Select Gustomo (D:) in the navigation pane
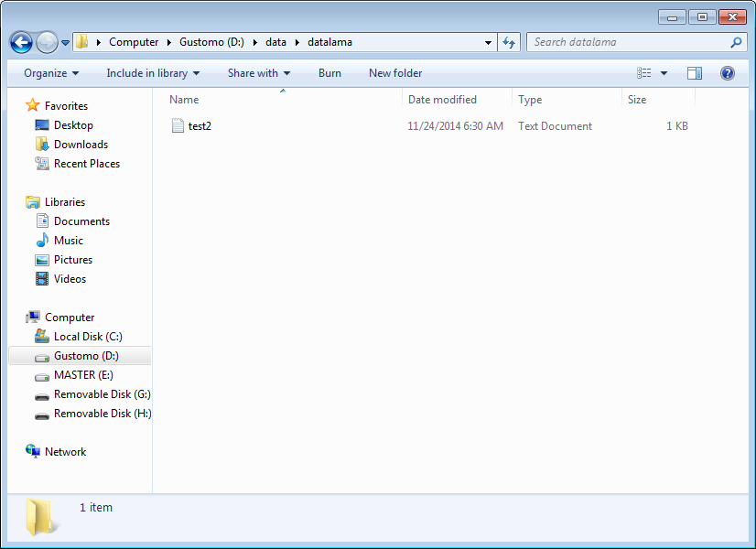Viewport: 756px width, 549px height. click(86, 356)
